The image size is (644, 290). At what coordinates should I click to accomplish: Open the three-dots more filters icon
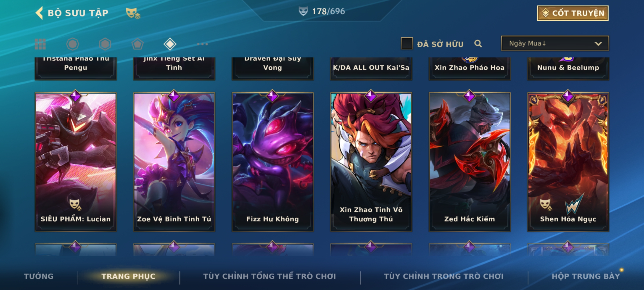tap(202, 44)
